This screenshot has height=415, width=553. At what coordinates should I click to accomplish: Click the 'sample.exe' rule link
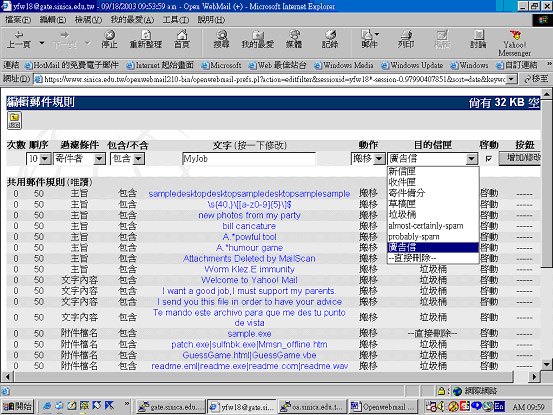click(x=249, y=334)
